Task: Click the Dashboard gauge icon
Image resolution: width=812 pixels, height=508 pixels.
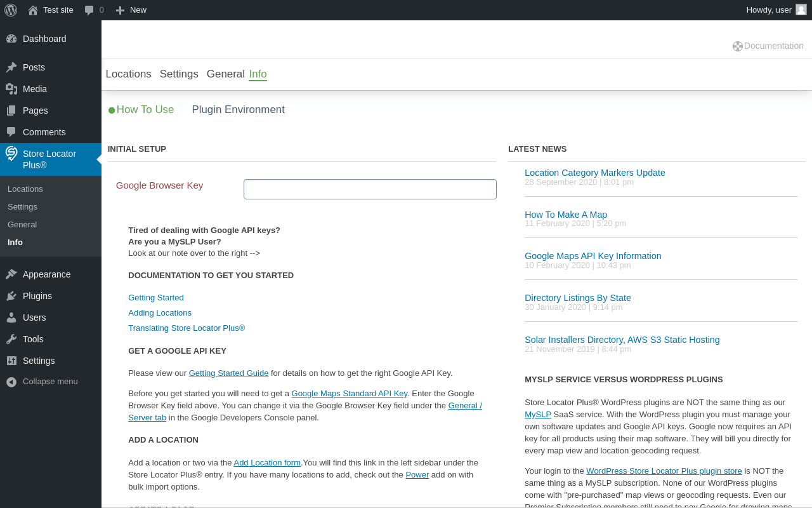Action: click(11, 39)
